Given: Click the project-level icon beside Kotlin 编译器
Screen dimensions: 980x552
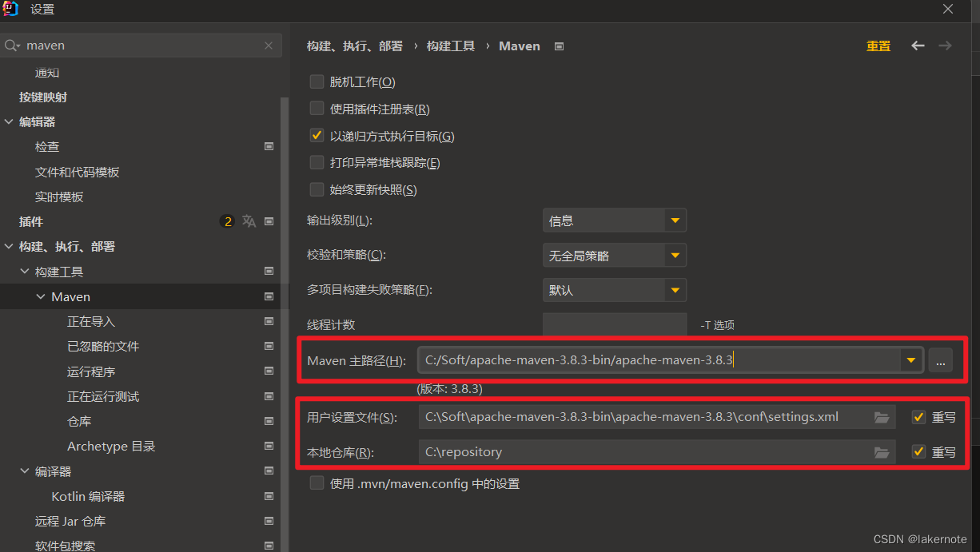Looking at the screenshot, I should coord(269,496).
